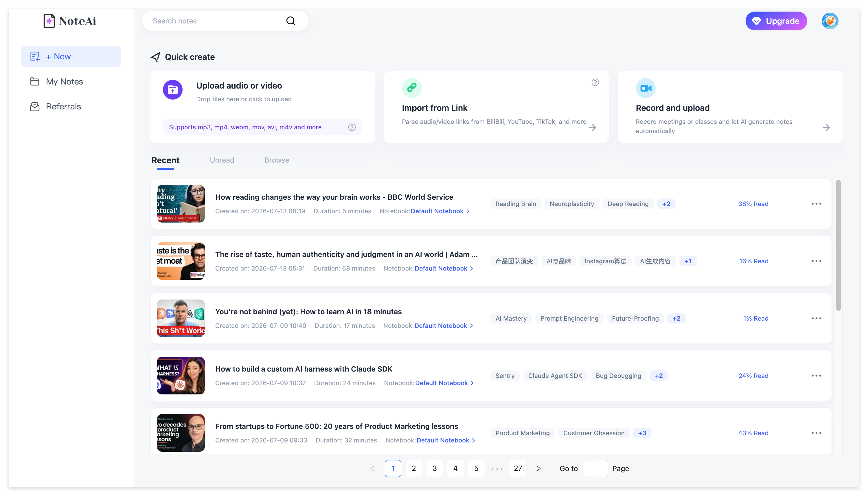Click 38% Read progress on BBC note

pos(753,204)
